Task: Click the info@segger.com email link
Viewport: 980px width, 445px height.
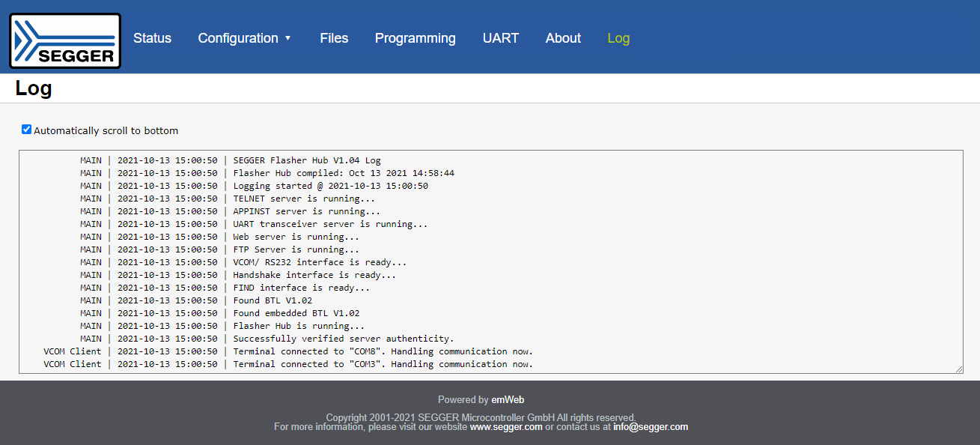Action: (650, 427)
